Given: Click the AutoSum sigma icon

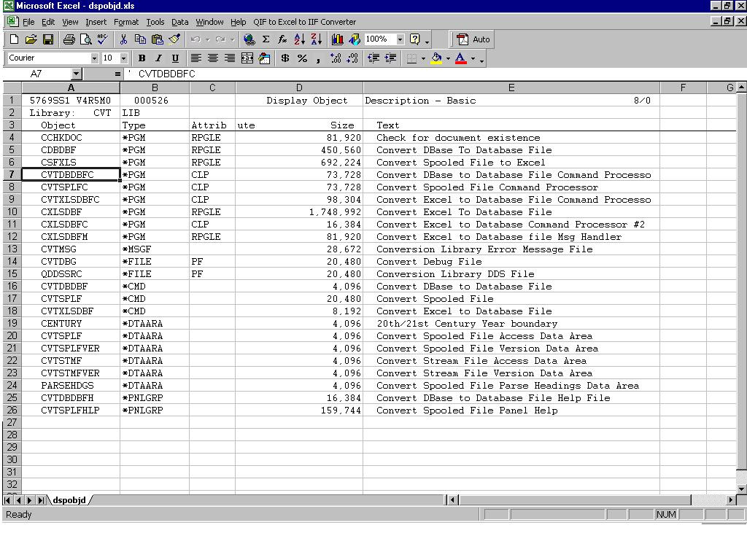Looking at the screenshot, I should (266, 39).
